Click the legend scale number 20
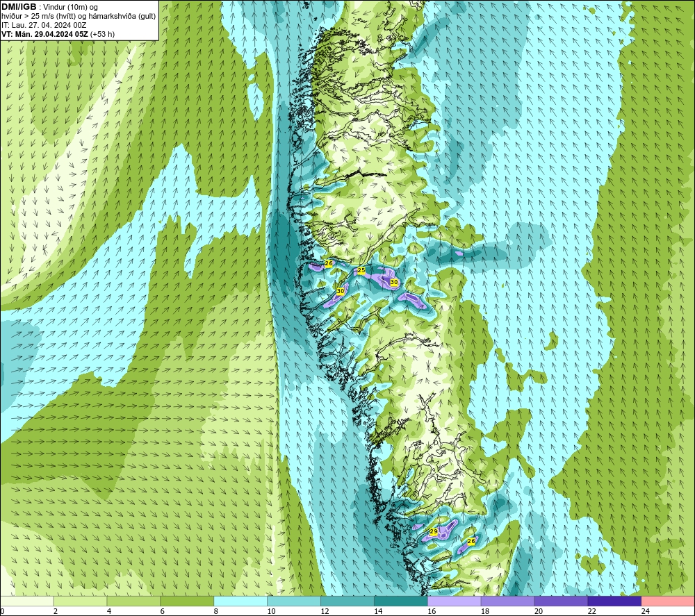Image resolution: width=695 pixels, height=616 pixels. coord(539,611)
